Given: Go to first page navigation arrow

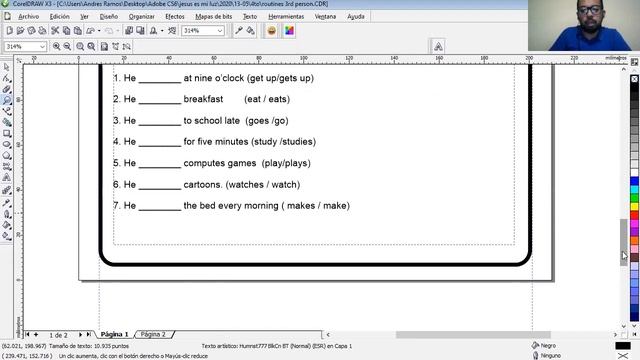Looking at the screenshot, I should (x=27, y=334).
